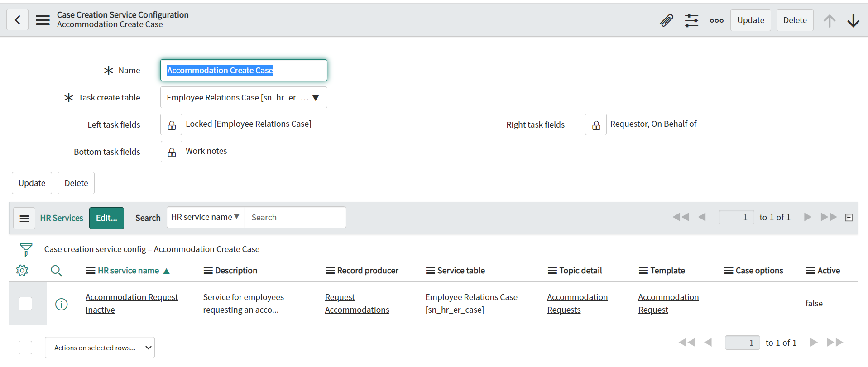The image size is (868, 367).
Task: Preview Accommodation Request record info icon
Action: [62, 304]
